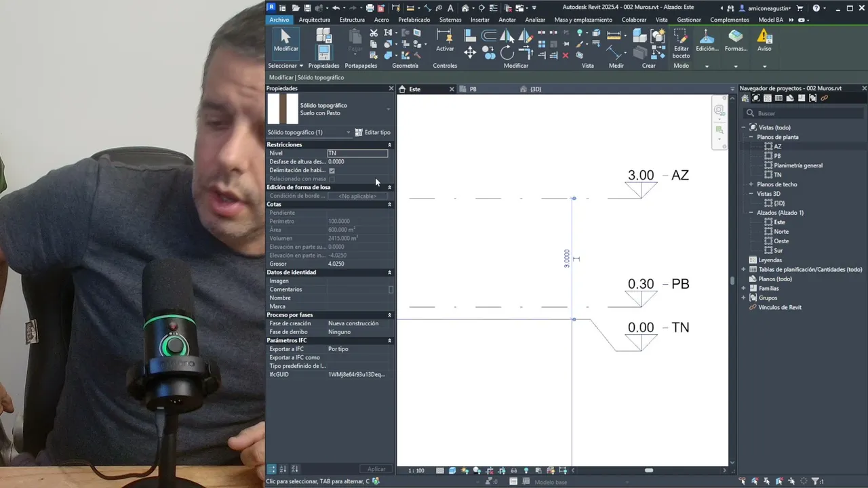The height and width of the screenshot is (488, 868).
Task: Click the Save icon in quick access toolbar
Action: point(307,8)
